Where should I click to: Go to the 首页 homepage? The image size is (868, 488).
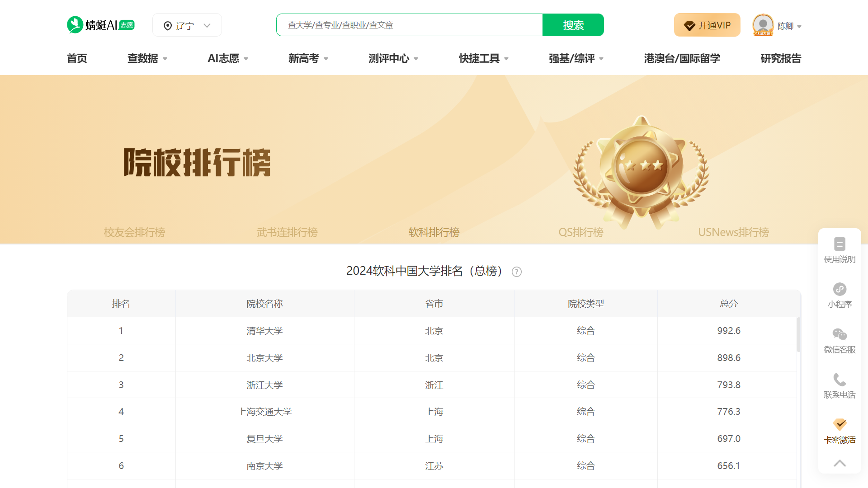[76, 58]
